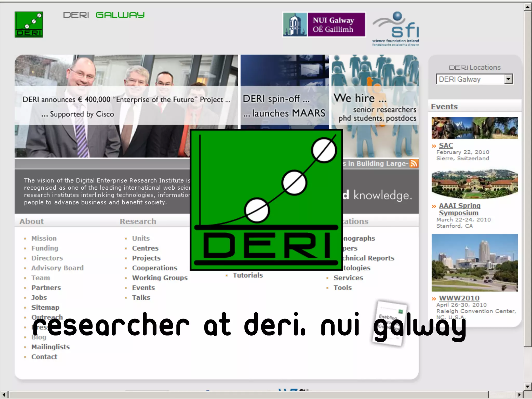Screen dimensions: 532x399
Task: Click the vertical scrollbar thumb
Action: pos(528,179)
